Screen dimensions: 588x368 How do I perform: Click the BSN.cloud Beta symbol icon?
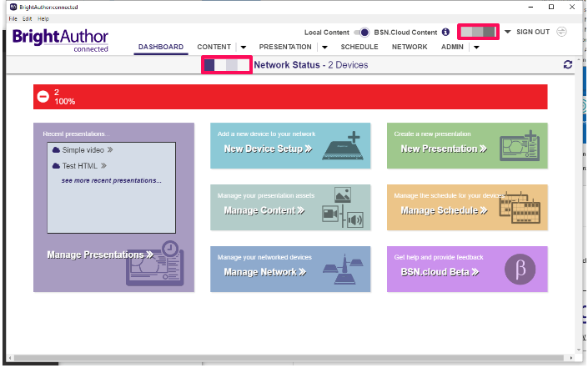pos(520,269)
